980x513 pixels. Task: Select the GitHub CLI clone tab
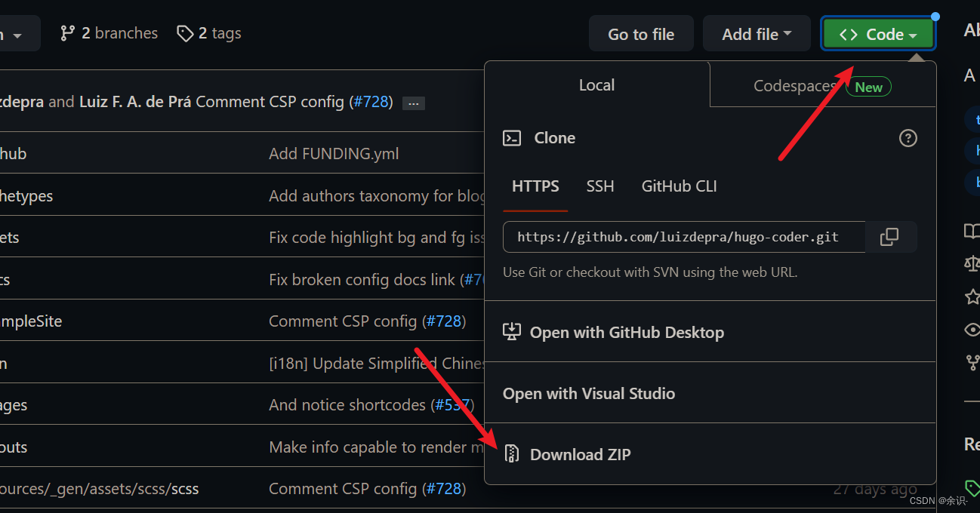point(679,186)
